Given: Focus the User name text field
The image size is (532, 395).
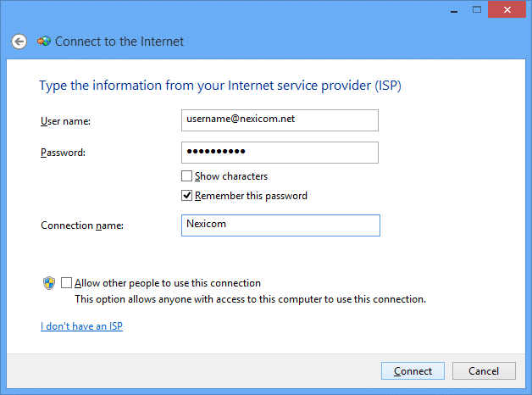Looking at the screenshot, I should pos(280,120).
